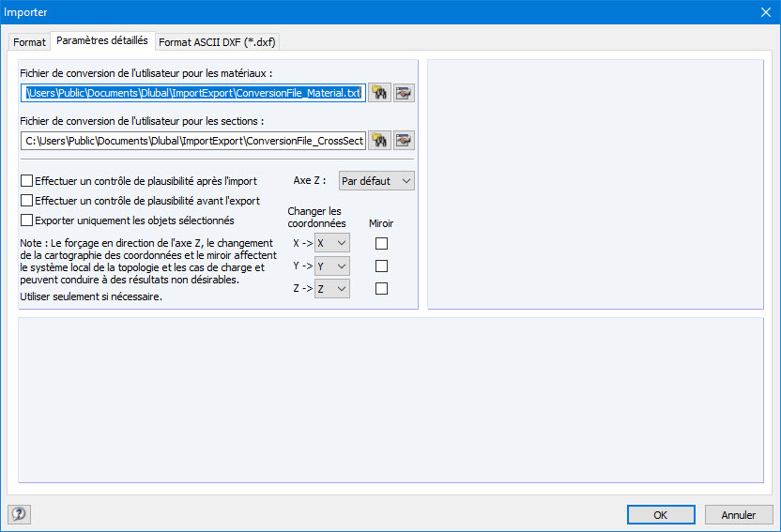Image resolution: width=781 pixels, height=532 pixels.
Task: Click the materials conversion file path field
Action: tap(193, 93)
